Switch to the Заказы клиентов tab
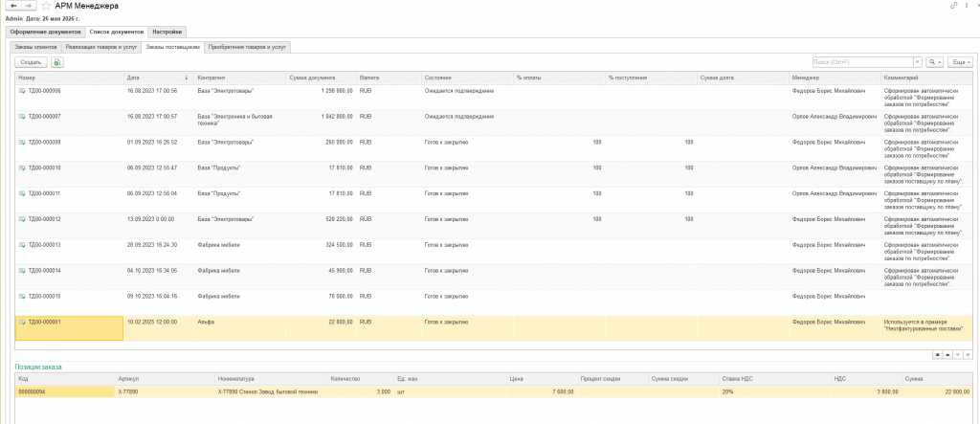This screenshot has height=424, width=980. coord(35,47)
